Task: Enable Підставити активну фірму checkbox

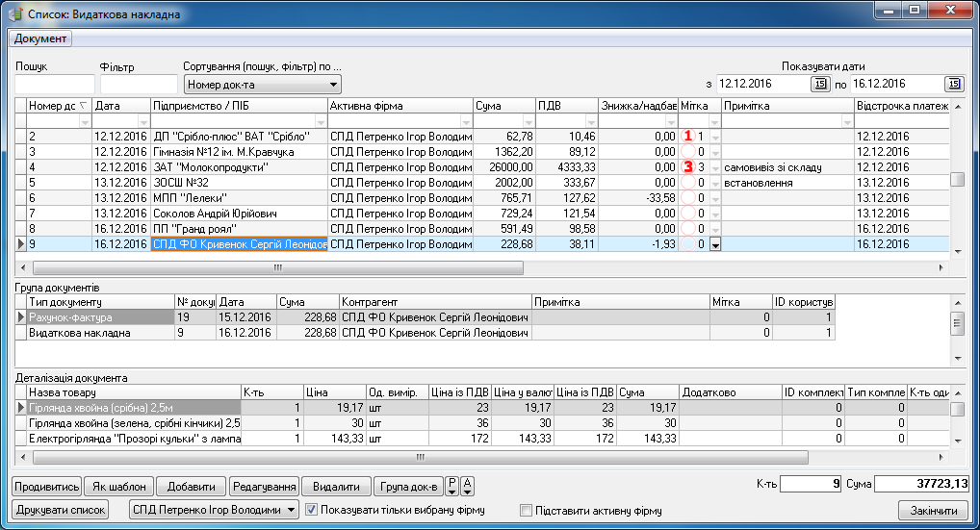Action: point(526,510)
